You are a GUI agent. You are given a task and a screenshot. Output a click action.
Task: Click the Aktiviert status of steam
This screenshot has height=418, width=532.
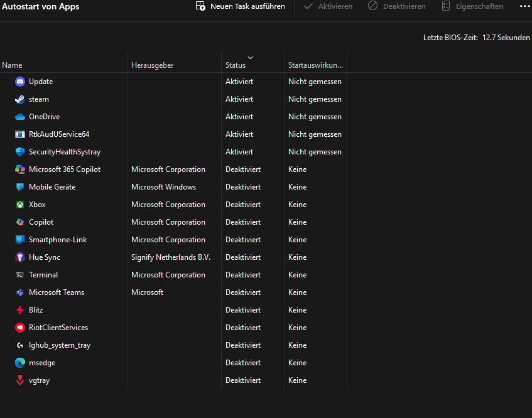(x=239, y=99)
